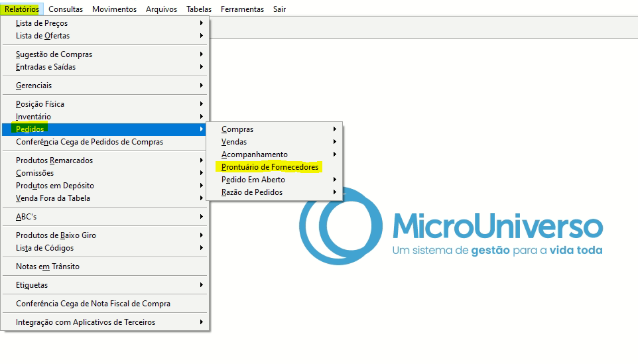Image resolution: width=638 pixels, height=364 pixels.
Task: Click the arrow beside Vendas
Action: point(334,142)
